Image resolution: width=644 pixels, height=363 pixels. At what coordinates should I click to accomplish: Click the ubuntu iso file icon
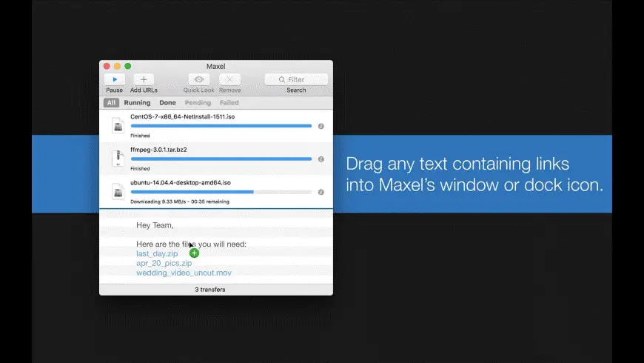118,192
